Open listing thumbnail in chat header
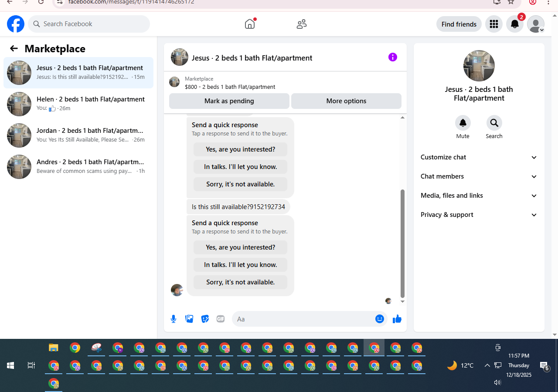 click(x=180, y=57)
